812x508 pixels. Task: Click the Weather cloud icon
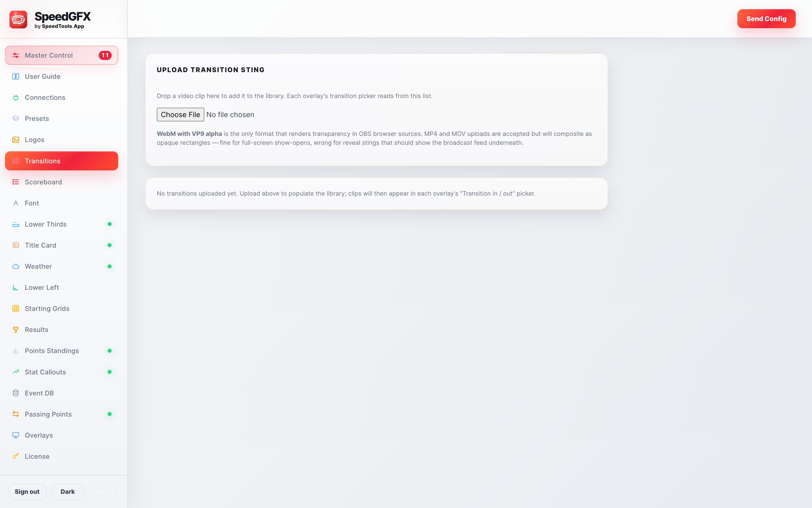[x=16, y=266]
